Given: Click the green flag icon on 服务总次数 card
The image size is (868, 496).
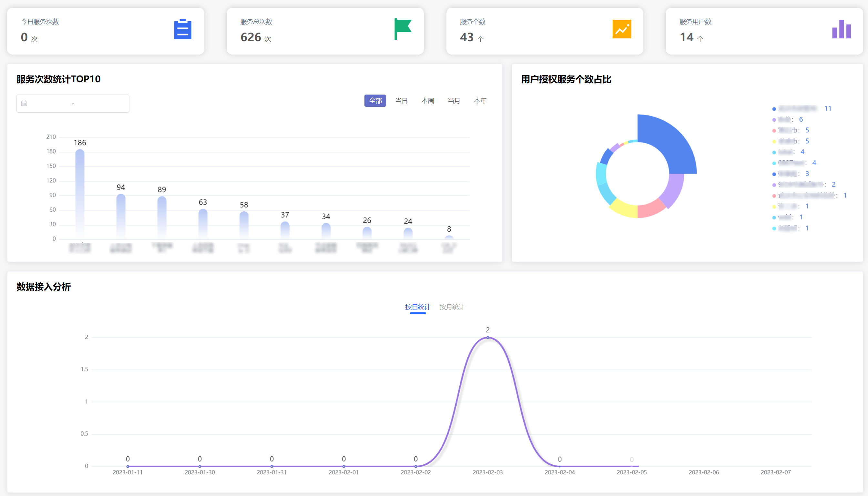Looking at the screenshot, I should [403, 29].
